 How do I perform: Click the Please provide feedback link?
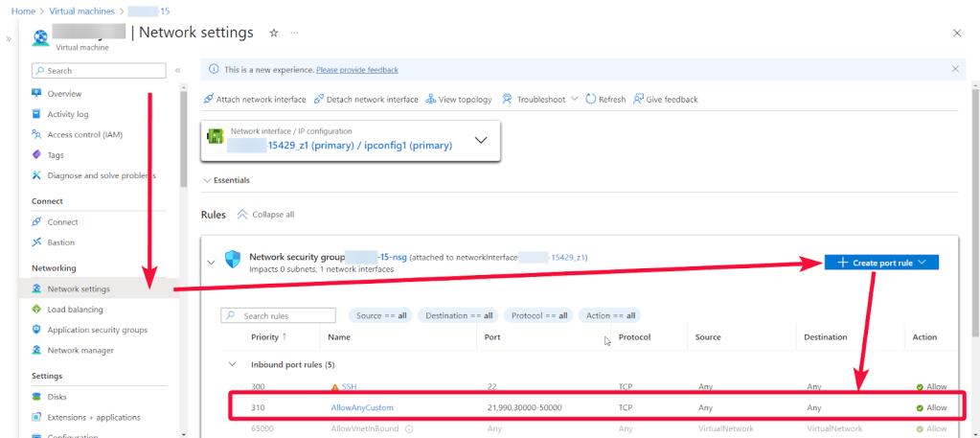[356, 70]
